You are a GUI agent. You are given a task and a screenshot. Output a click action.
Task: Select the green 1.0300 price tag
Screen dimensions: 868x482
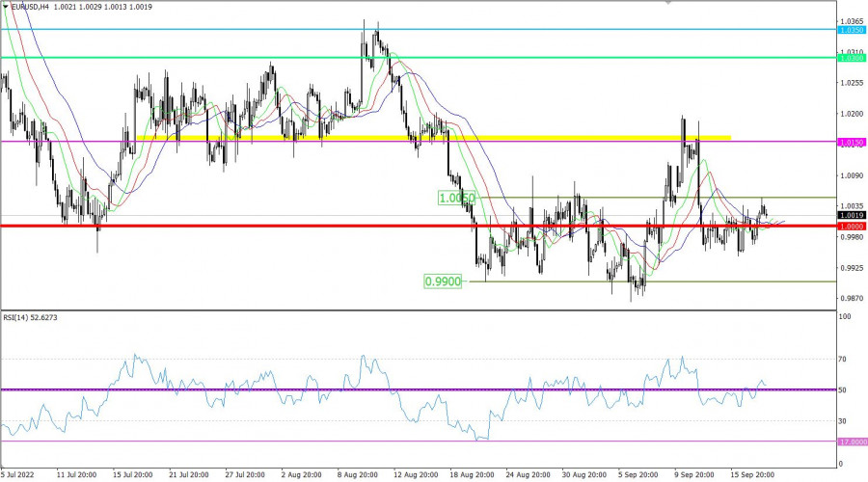point(851,59)
